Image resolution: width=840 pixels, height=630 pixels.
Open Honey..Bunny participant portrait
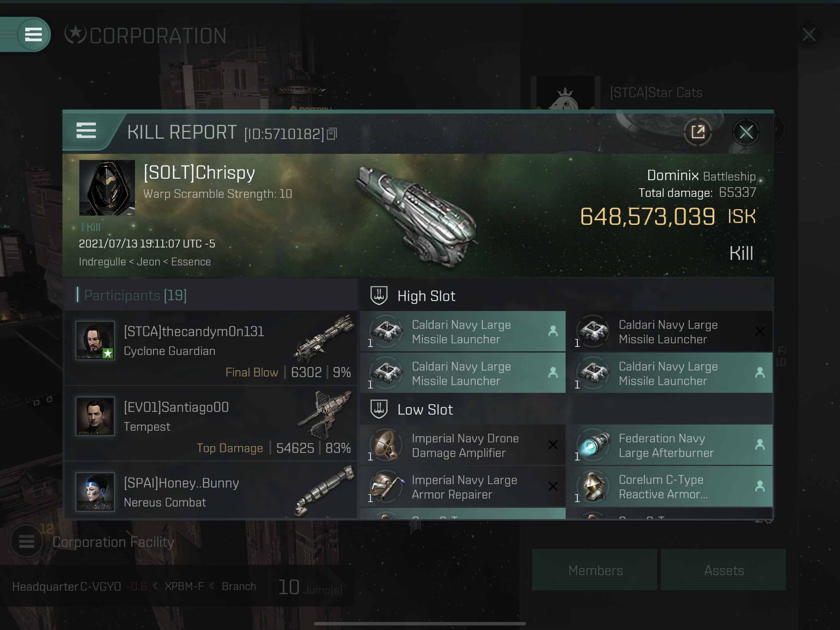coord(95,492)
